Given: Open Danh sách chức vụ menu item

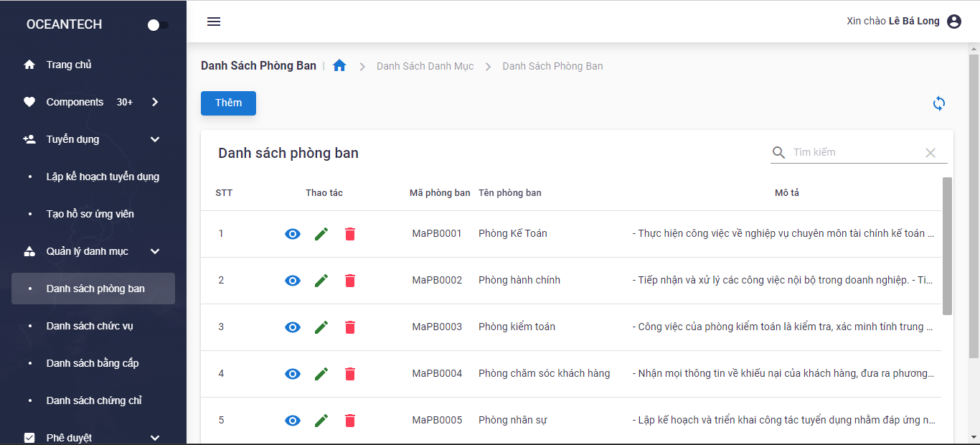Looking at the screenshot, I should (93, 326).
